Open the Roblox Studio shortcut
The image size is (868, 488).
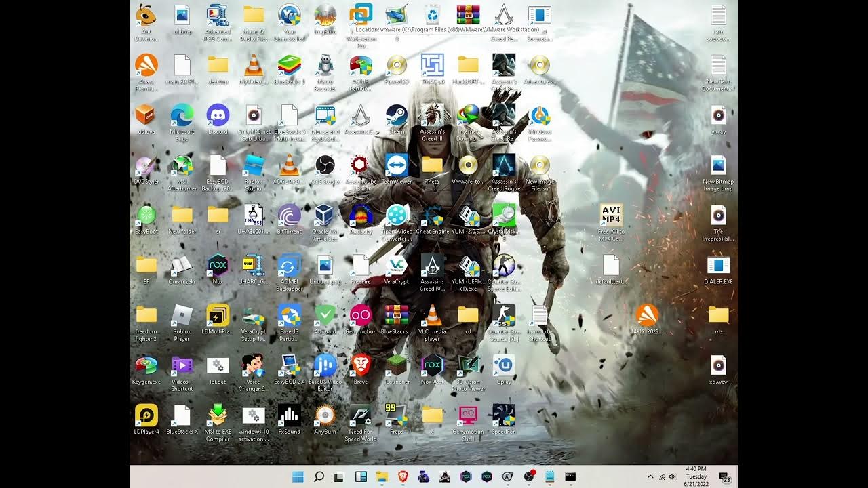tap(254, 172)
